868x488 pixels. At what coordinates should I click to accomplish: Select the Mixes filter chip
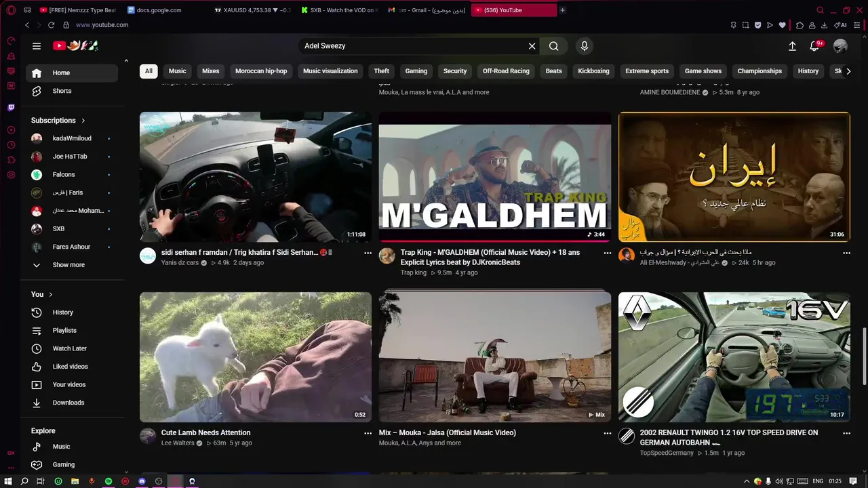[x=211, y=71]
